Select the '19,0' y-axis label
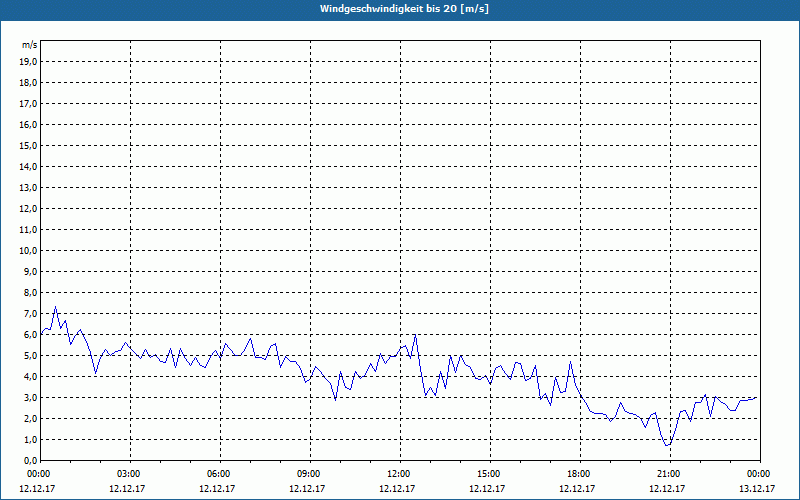The width and height of the screenshot is (800, 500). click(28, 62)
